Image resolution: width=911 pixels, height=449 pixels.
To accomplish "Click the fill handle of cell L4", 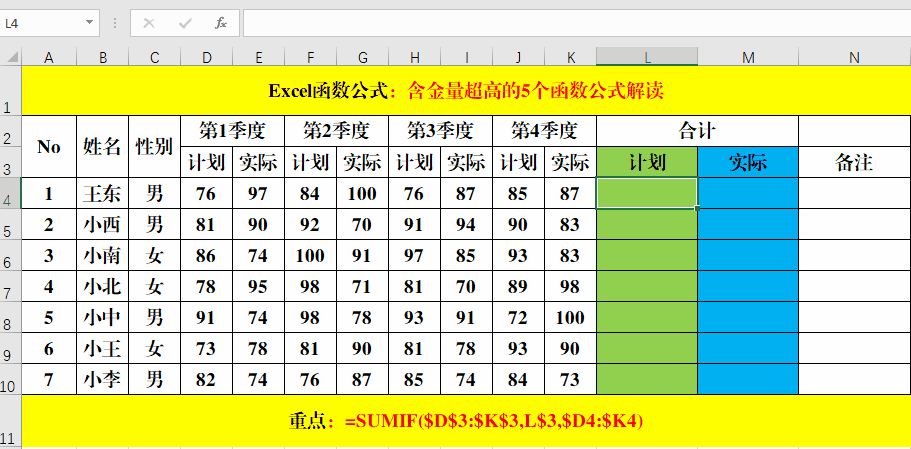I will click(x=697, y=208).
